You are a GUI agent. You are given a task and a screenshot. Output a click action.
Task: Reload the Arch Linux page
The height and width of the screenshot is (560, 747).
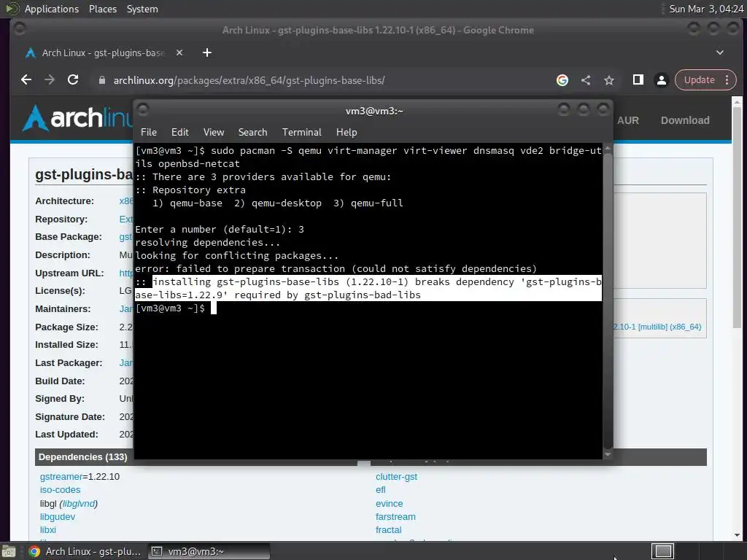pyautogui.click(x=73, y=80)
